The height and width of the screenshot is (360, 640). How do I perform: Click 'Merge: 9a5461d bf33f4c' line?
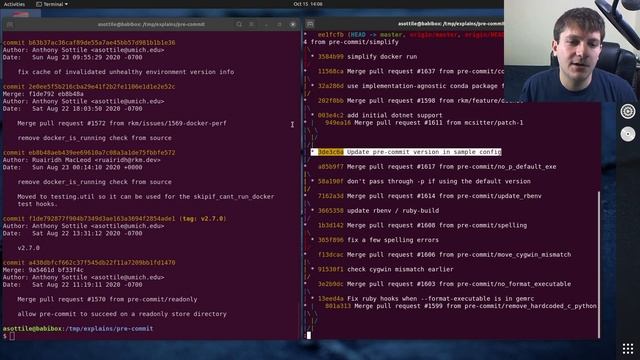43,270
